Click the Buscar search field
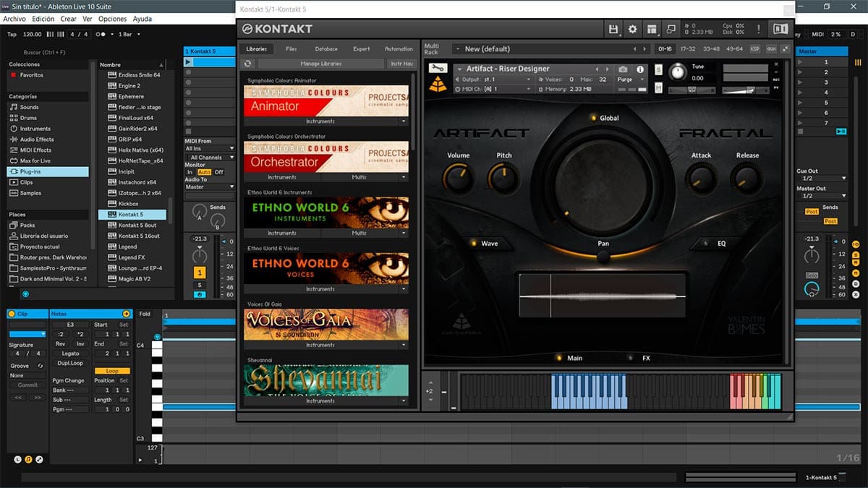Viewport: 868px width, 488px height. coord(45,52)
